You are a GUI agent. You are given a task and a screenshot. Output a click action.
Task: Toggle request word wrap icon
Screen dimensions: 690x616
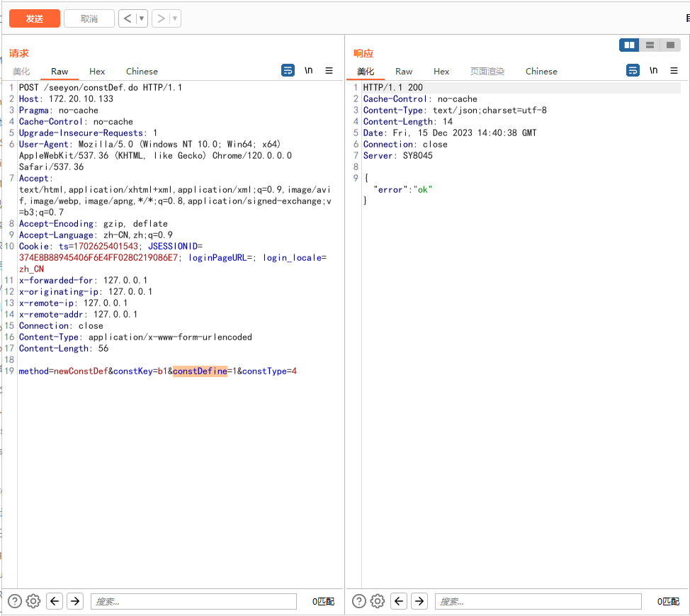coord(288,70)
